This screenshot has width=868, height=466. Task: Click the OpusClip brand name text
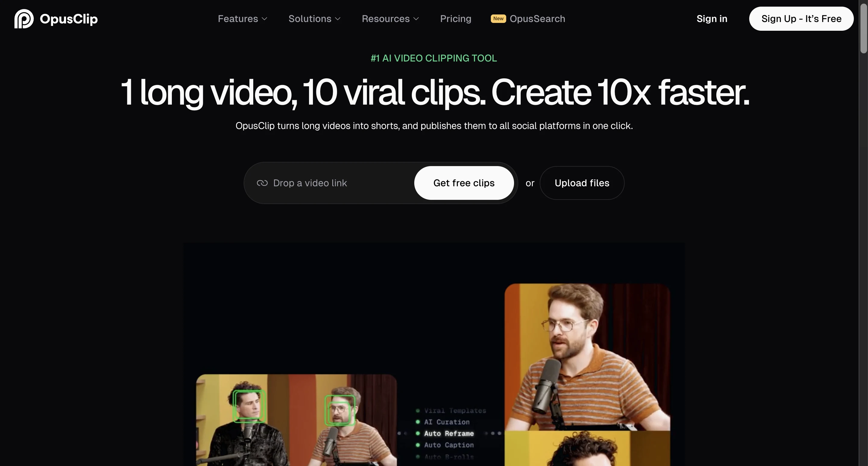pos(69,19)
